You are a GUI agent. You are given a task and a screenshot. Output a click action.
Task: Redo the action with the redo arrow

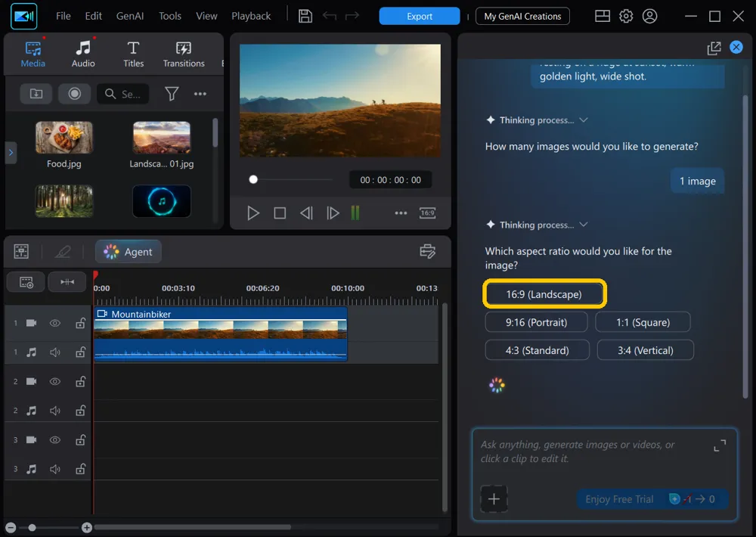click(352, 16)
